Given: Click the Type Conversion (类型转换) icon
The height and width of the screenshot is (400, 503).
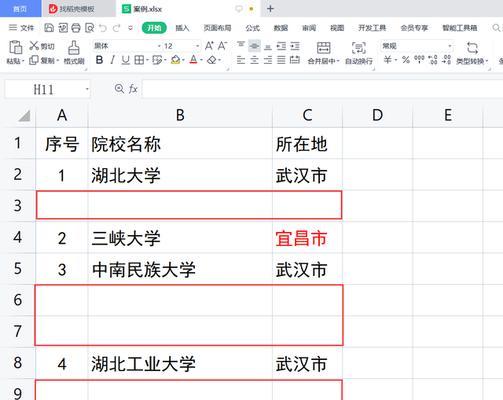Looking at the screenshot, I should pyautogui.click(x=472, y=48).
